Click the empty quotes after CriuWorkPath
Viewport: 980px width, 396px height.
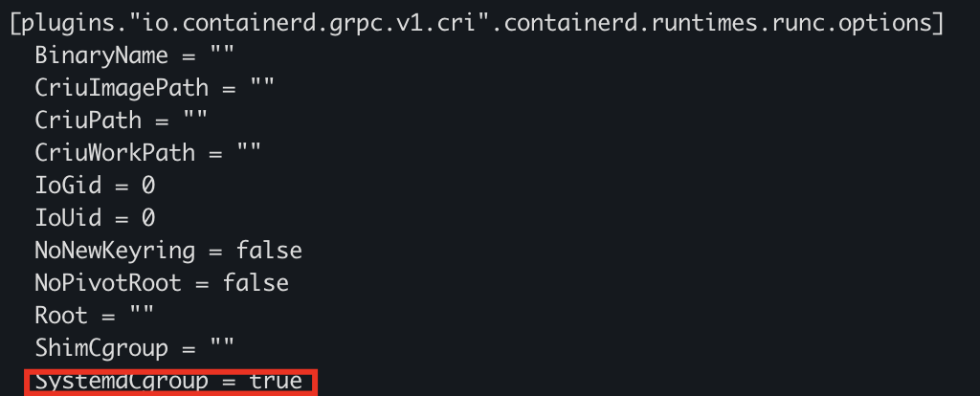249,153
